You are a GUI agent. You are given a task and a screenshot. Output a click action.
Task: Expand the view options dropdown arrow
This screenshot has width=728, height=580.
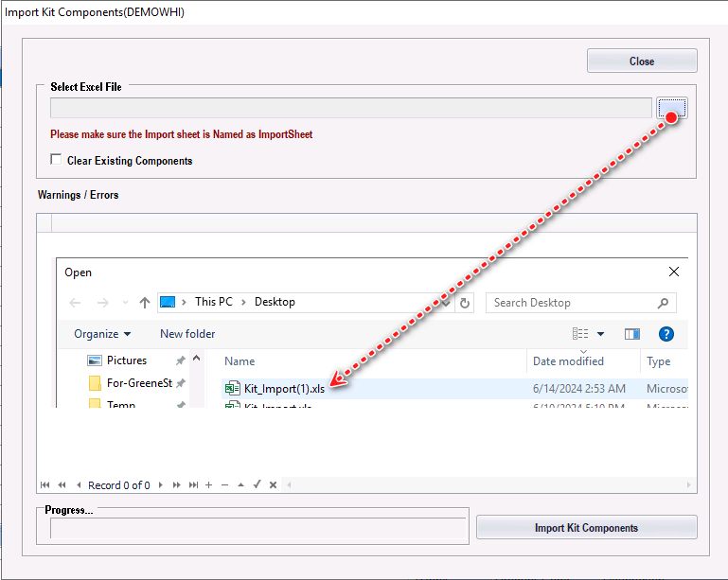tap(600, 334)
